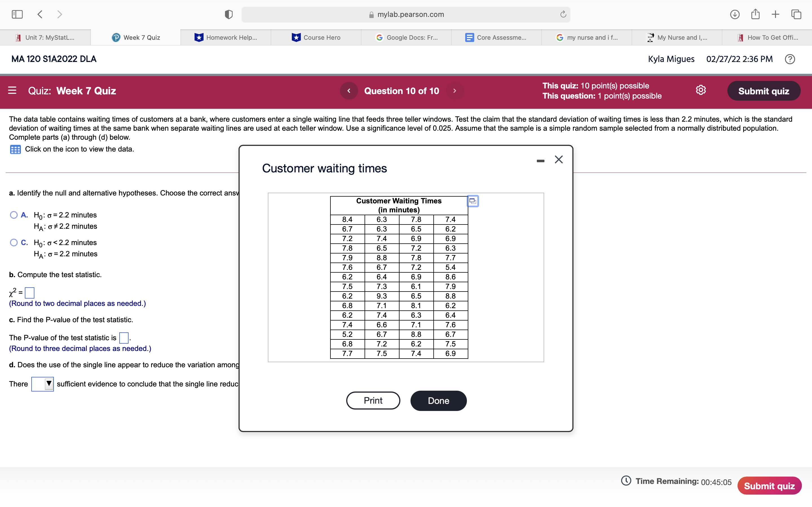Click the data table icon to view data
Screen dimensions: 812x507
[x=15, y=149]
